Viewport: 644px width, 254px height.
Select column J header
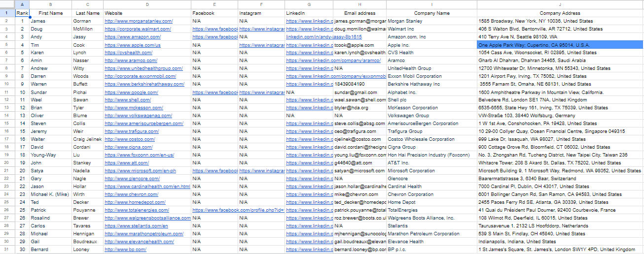pyautogui.click(x=560, y=4)
